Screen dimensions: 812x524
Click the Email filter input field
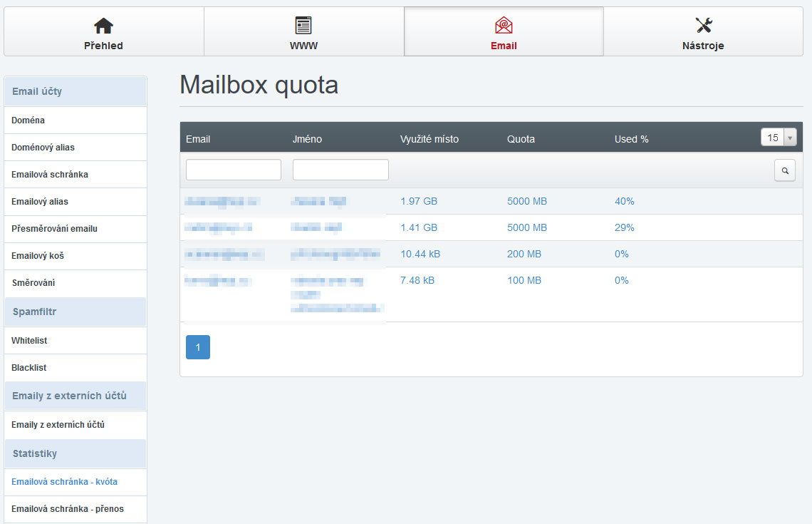[234, 170]
